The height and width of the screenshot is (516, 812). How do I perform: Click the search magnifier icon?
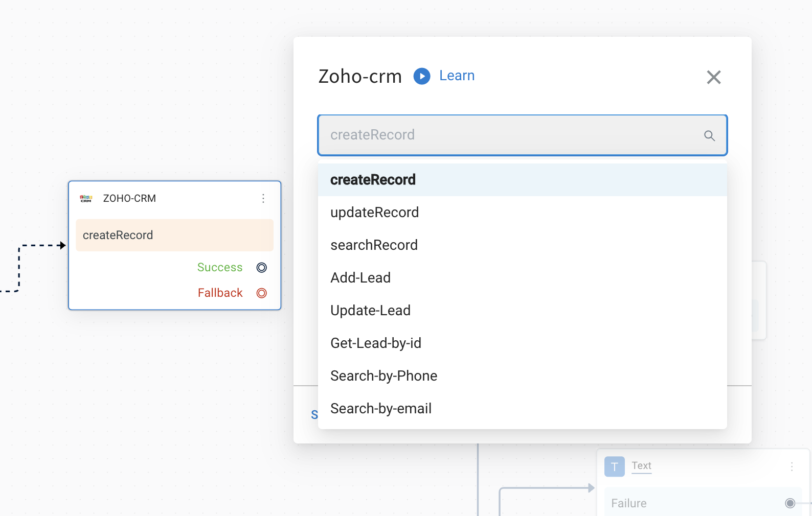(709, 135)
